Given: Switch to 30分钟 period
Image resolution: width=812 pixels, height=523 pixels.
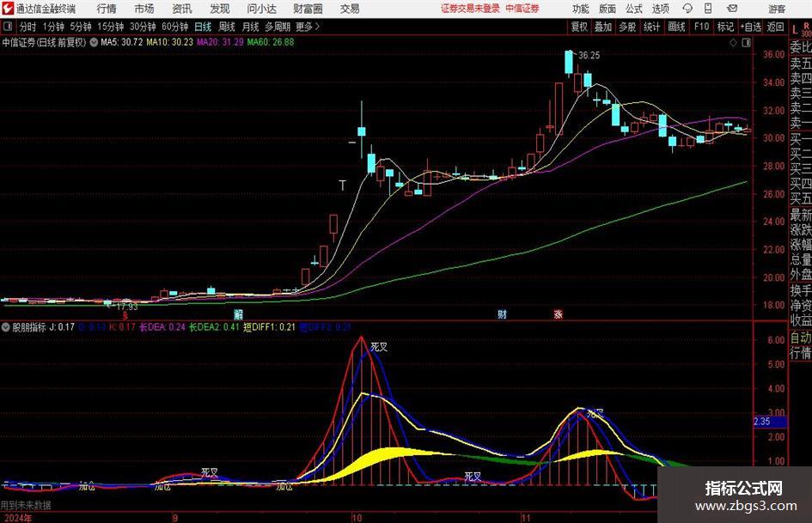Looking at the screenshot, I should pyautogui.click(x=143, y=27).
